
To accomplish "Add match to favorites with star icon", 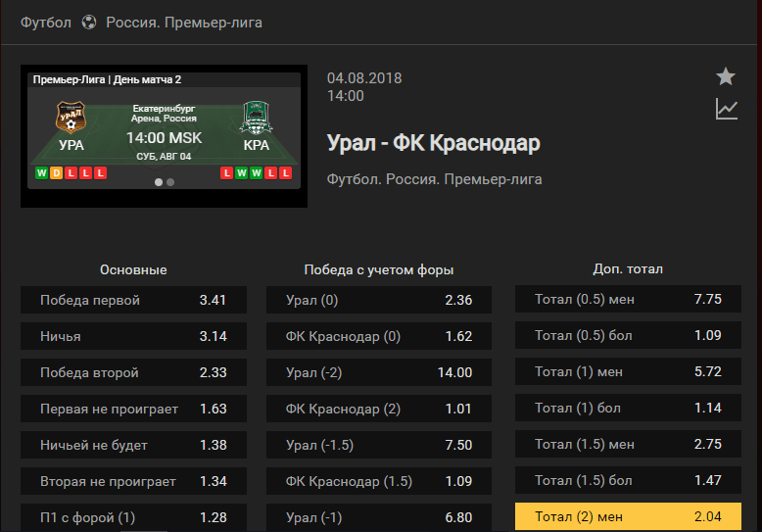I will tap(726, 76).
